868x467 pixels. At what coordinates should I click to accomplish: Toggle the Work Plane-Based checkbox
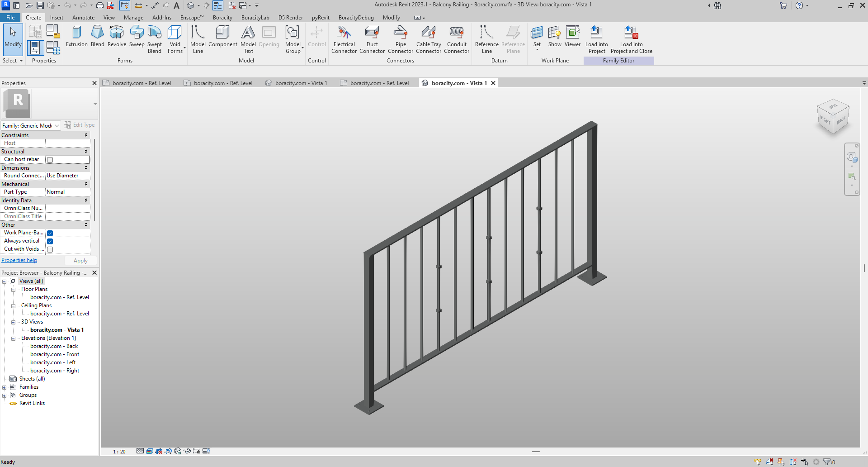click(50, 233)
